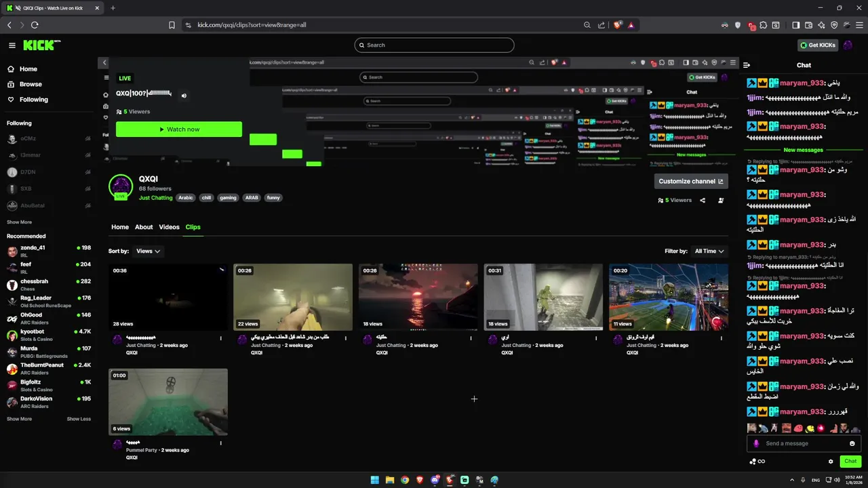The height and width of the screenshot is (488, 868).
Task: Open the Brave Rewards triangle icon
Action: click(631, 25)
